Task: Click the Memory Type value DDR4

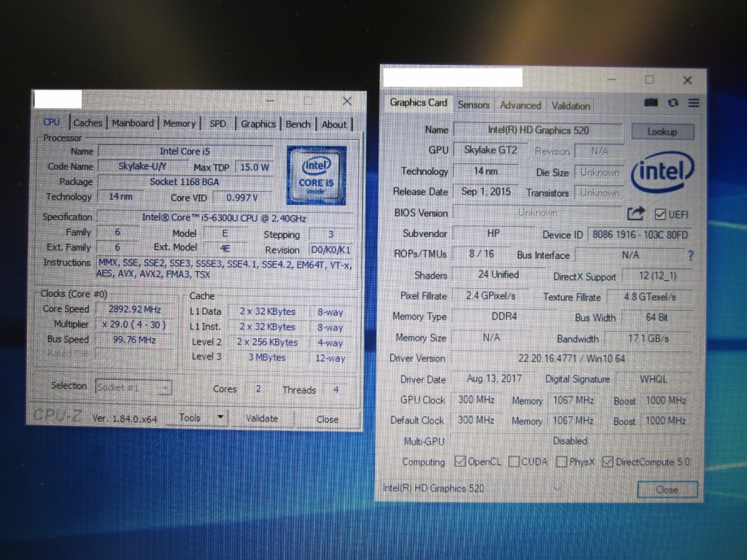Action: (x=504, y=316)
